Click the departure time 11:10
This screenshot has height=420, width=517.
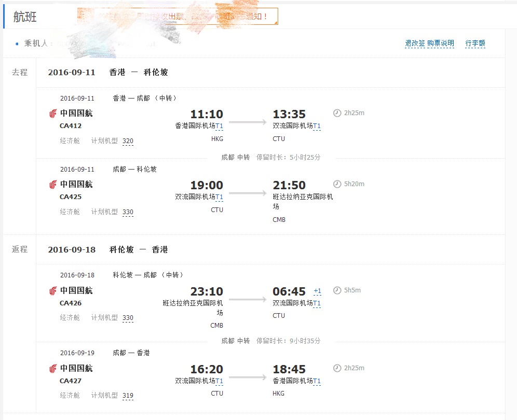point(207,114)
